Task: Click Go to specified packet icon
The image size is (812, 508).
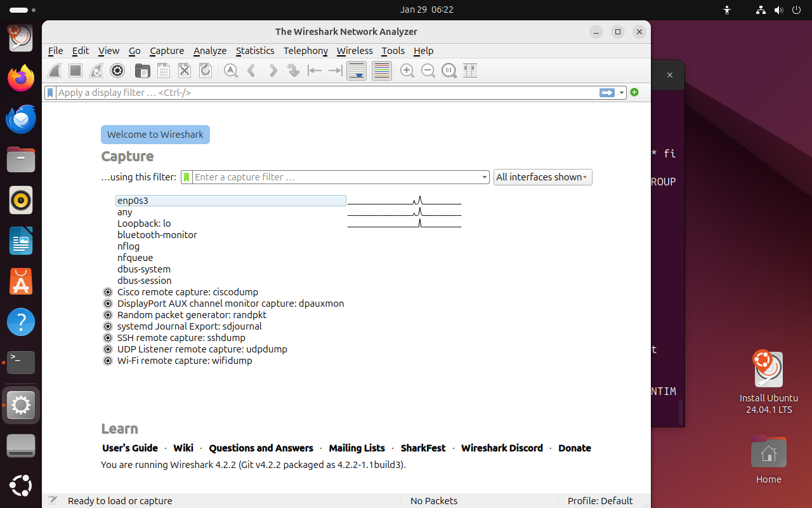Action: 293,70
